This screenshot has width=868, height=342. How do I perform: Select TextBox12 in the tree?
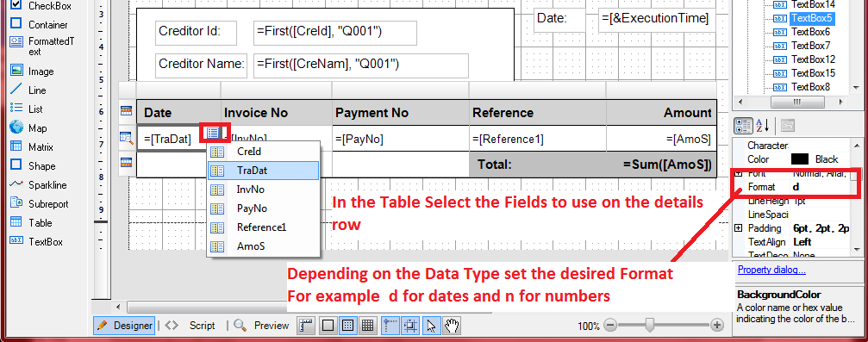click(x=813, y=59)
